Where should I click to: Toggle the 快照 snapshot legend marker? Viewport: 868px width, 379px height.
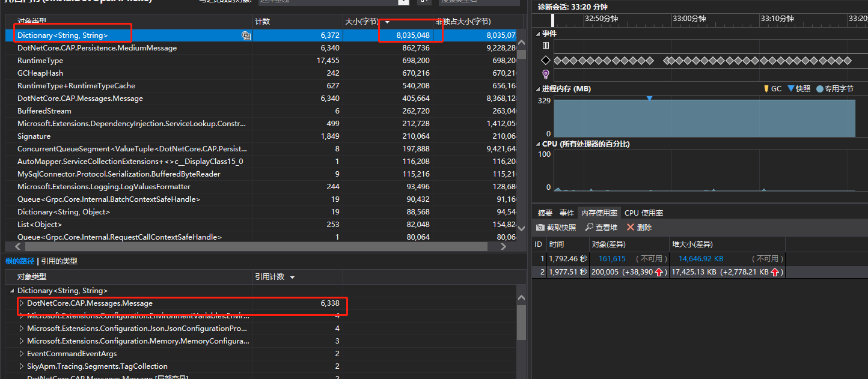pos(790,89)
